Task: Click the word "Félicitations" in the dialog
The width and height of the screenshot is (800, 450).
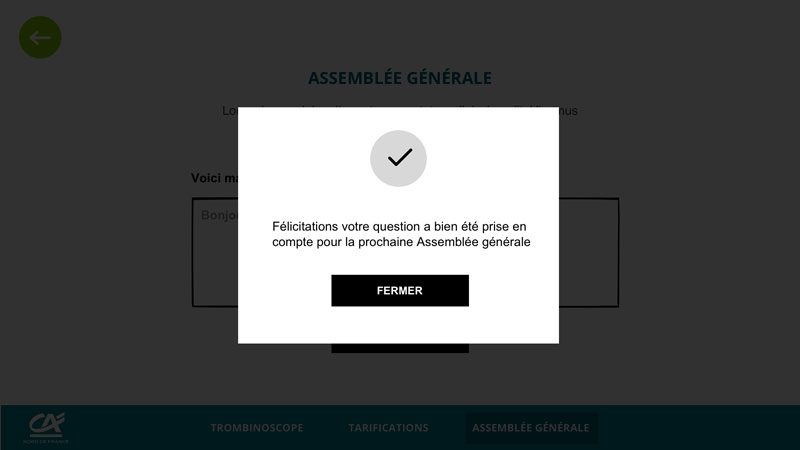Action: (x=309, y=227)
